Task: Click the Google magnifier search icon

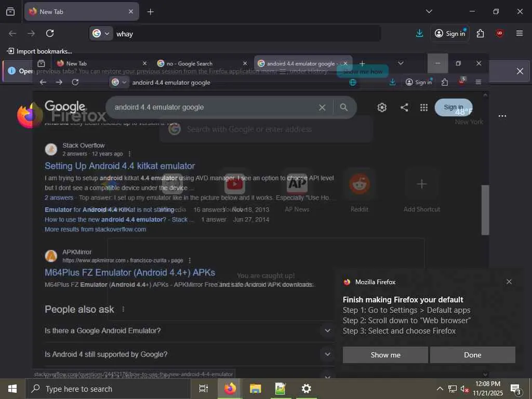Action: tap(344, 107)
